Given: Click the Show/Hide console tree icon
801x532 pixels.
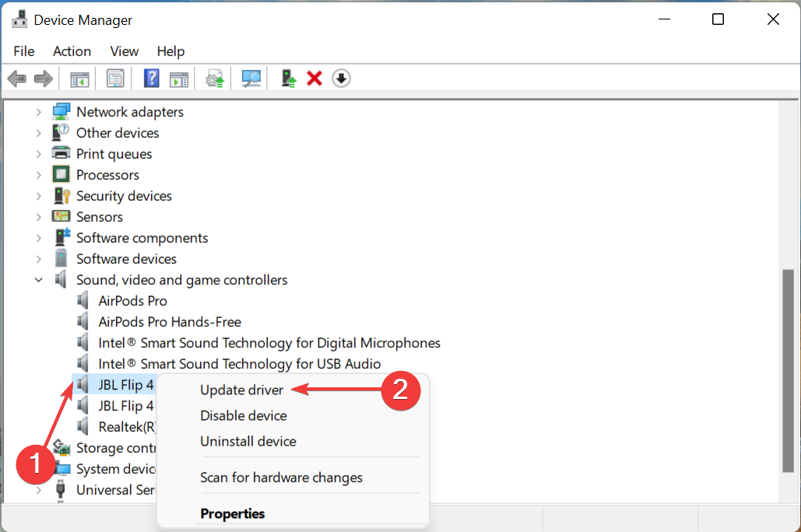Looking at the screenshot, I should (79, 79).
